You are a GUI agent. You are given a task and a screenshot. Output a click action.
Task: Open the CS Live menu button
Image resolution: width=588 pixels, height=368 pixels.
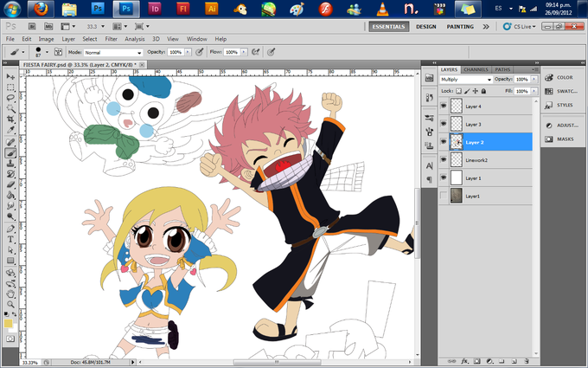(520, 26)
